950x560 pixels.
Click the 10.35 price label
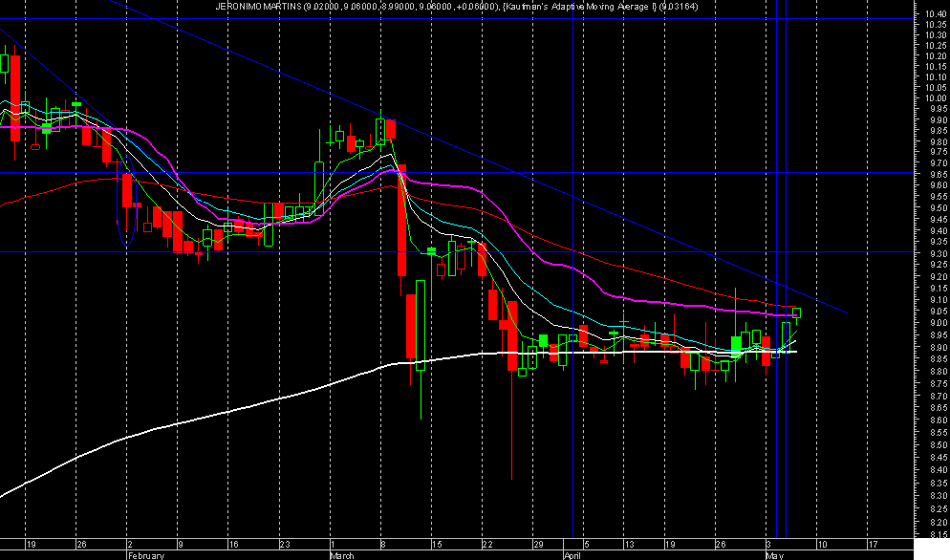pyautogui.click(x=936, y=24)
